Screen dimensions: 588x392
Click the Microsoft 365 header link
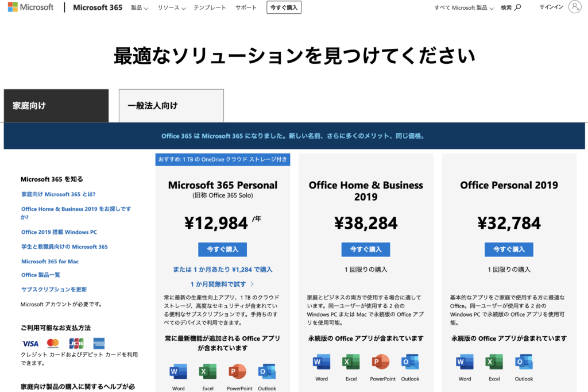tap(98, 7)
